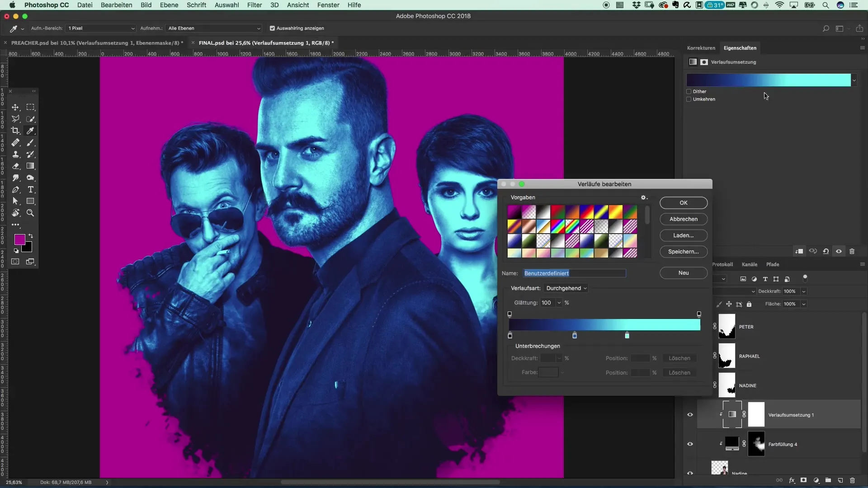868x488 pixels.
Task: Hide the Verlaufsumsetzung 1 layer
Action: pyautogui.click(x=690, y=414)
